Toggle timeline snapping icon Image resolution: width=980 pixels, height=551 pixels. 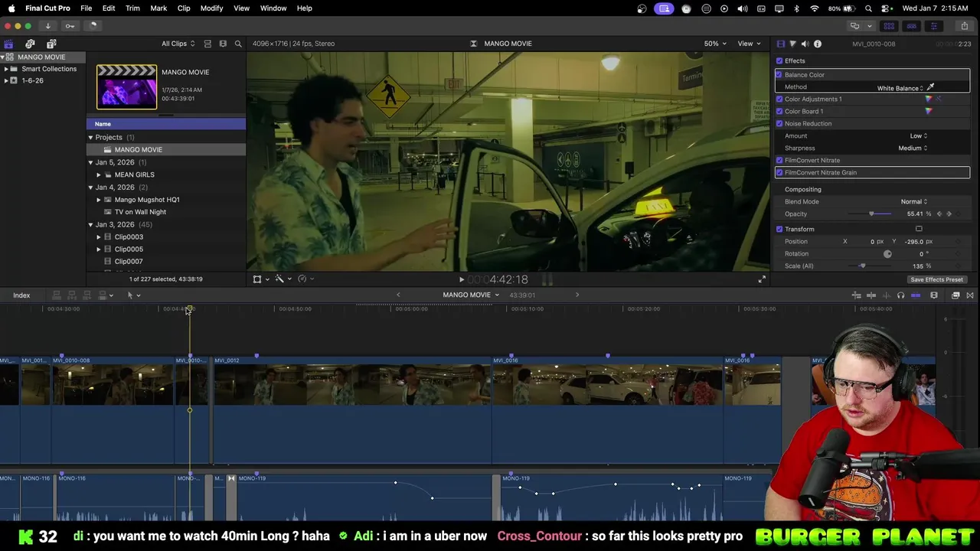coord(916,295)
